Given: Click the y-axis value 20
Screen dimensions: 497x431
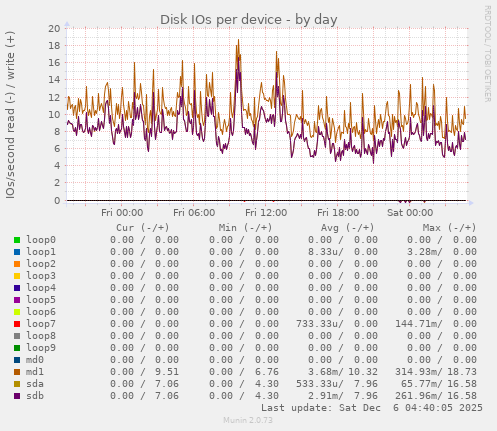Looking at the screenshot, I should [x=54, y=29].
